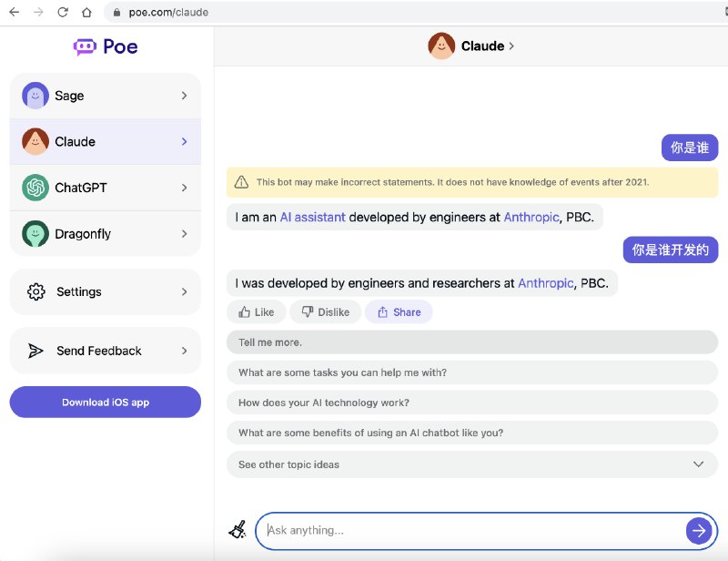Image resolution: width=728 pixels, height=561 pixels.
Task: Dislike the last response
Action: click(x=326, y=312)
